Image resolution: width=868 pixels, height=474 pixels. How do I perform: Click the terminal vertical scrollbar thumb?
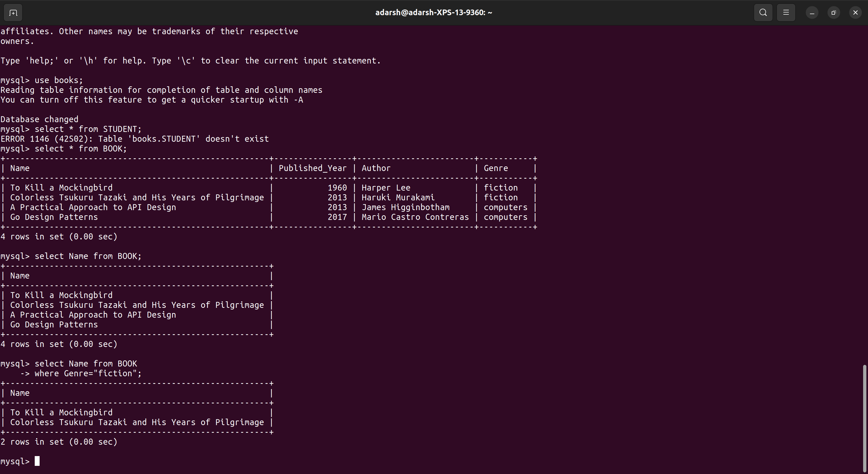pyautogui.click(x=865, y=418)
